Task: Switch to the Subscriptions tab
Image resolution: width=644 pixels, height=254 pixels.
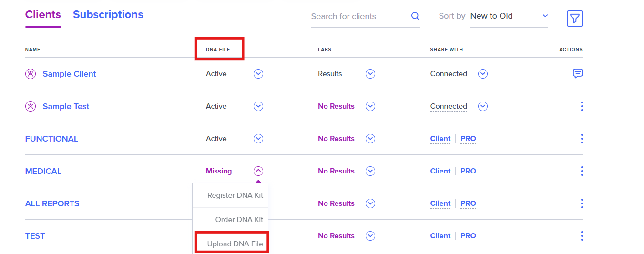Action: (x=108, y=14)
